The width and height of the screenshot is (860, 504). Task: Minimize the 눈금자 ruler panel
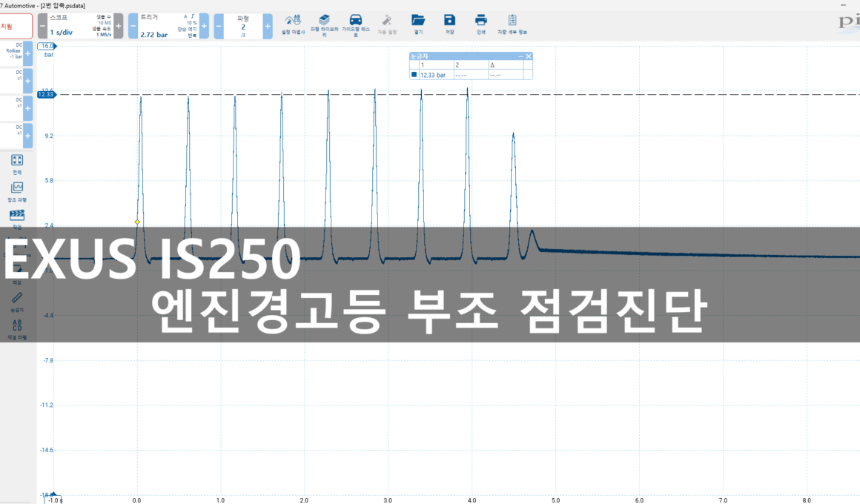pyautogui.click(x=520, y=56)
